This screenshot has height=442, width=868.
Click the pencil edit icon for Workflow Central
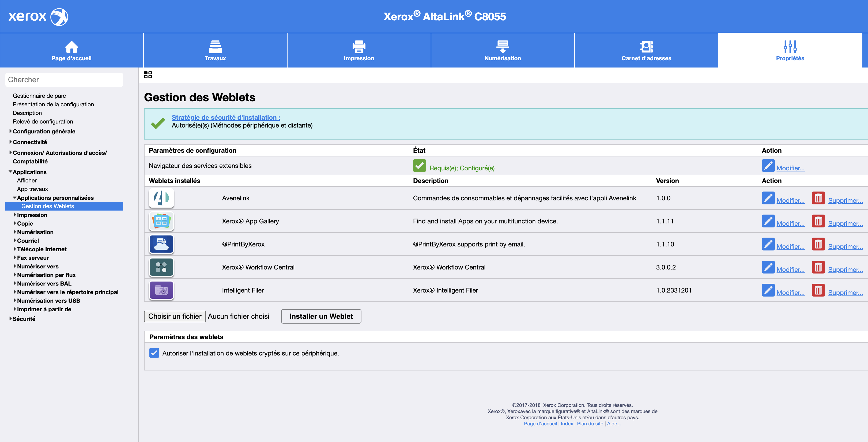(x=768, y=267)
